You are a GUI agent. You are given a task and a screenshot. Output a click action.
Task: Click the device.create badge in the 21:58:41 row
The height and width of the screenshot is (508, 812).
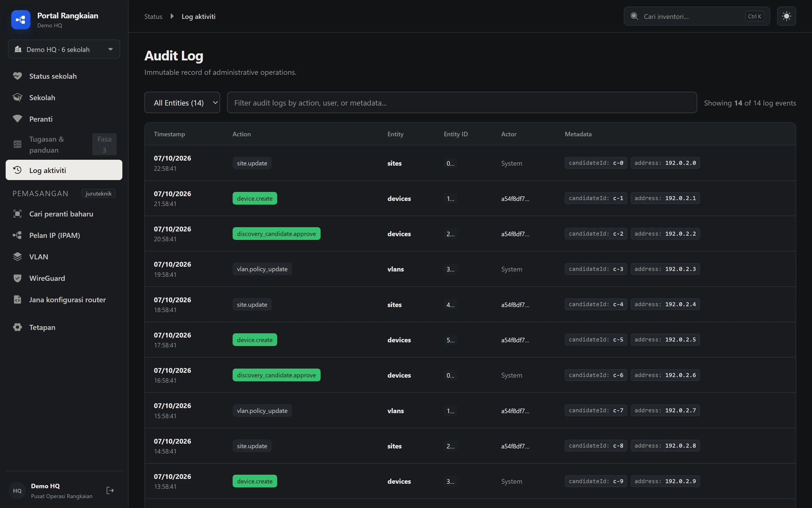click(255, 199)
